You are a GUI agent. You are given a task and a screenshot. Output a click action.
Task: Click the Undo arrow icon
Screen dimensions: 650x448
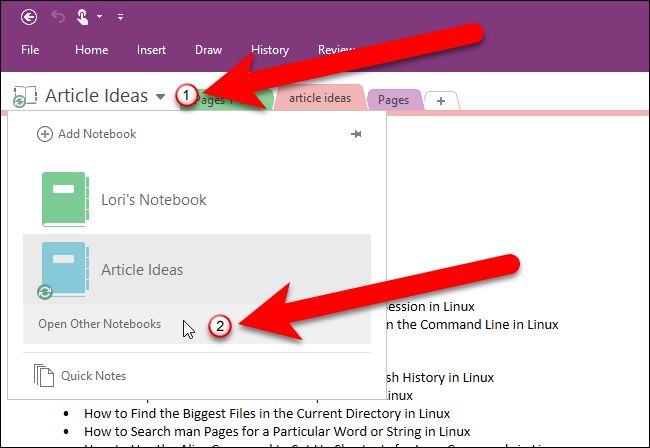click(x=58, y=17)
